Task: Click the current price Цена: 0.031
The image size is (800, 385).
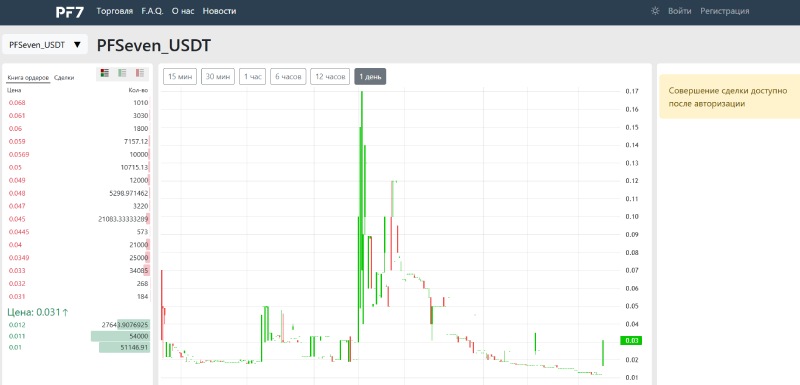Action: point(37,312)
